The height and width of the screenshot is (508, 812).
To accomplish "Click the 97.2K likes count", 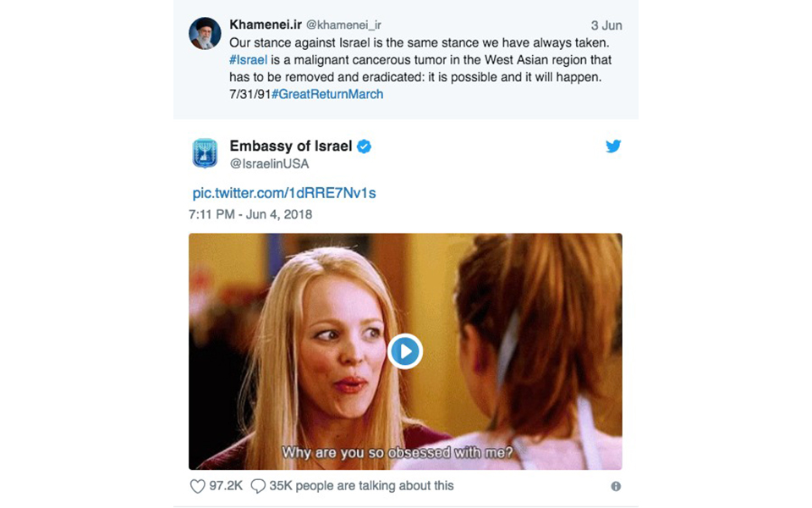I will pos(227,486).
